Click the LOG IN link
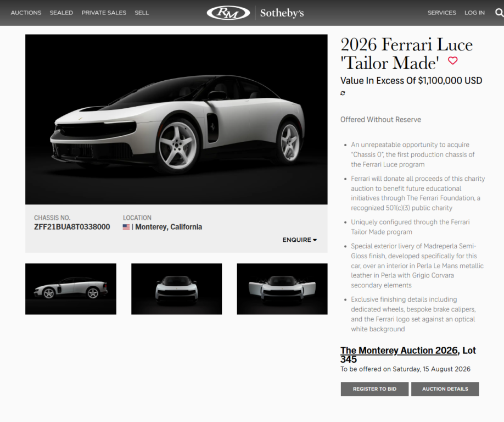 (474, 13)
